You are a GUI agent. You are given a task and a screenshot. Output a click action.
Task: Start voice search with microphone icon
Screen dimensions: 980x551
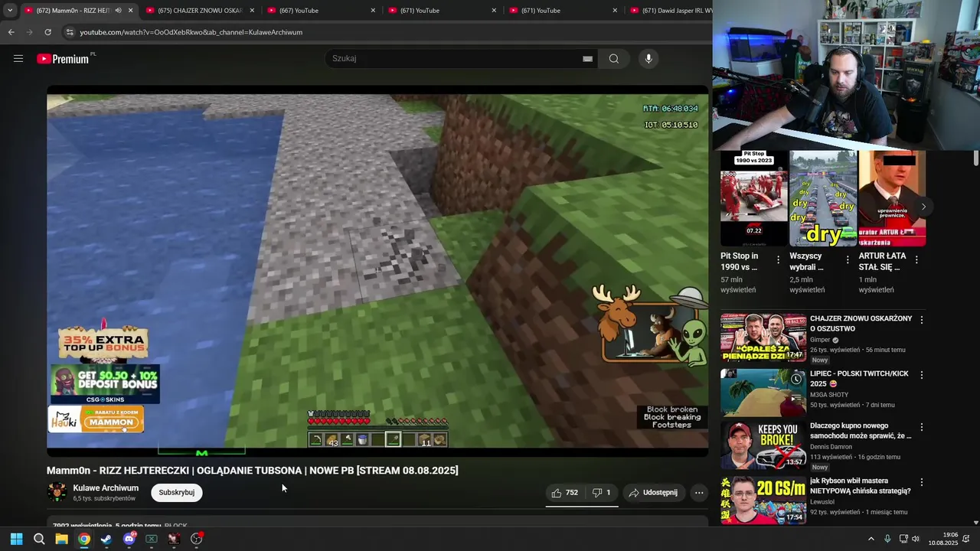(x=648, y=59)
